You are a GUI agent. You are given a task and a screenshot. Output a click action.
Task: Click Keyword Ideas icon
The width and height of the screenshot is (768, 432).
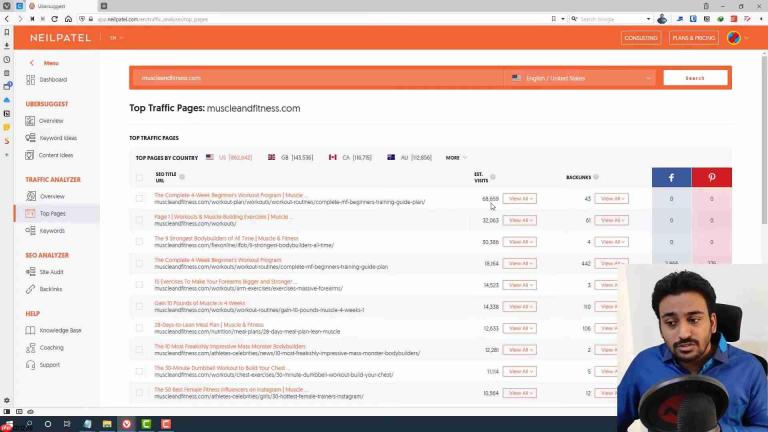[x=30, y=138]
